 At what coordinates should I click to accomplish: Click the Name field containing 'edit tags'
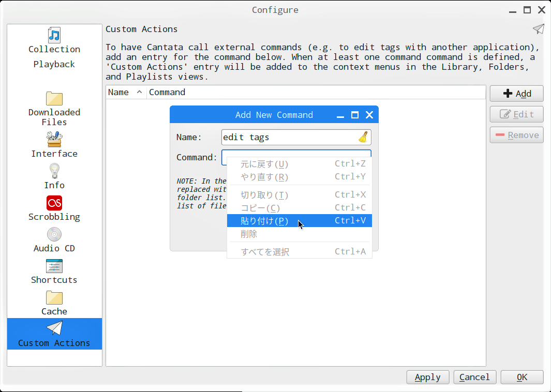(288, 138)
